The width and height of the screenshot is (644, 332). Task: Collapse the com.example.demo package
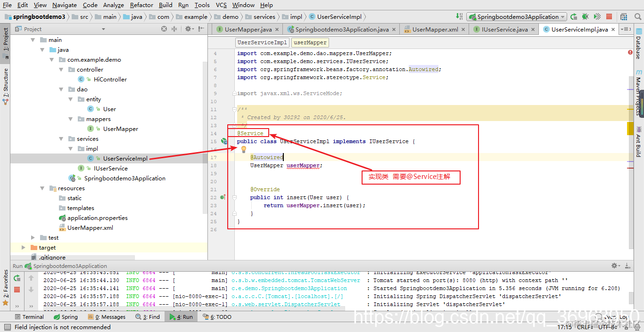tap(52, 60)
